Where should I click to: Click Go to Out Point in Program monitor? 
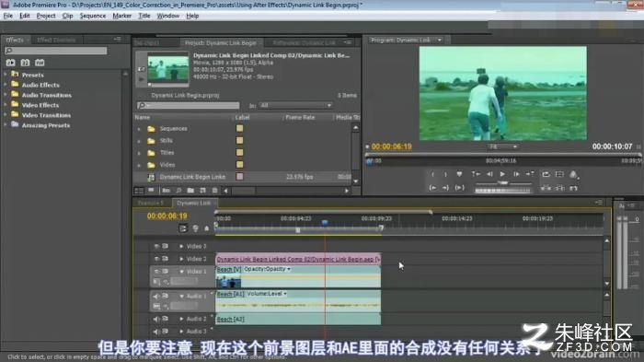tap(445, 188)
